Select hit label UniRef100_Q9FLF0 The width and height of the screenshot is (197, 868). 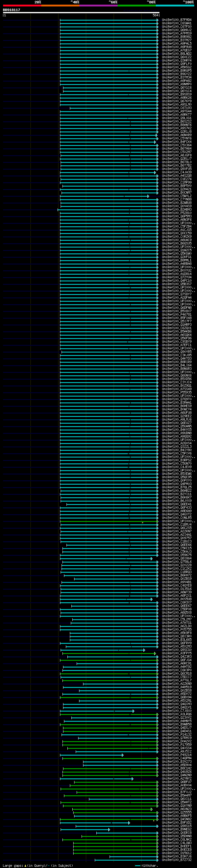coord(176,64)
